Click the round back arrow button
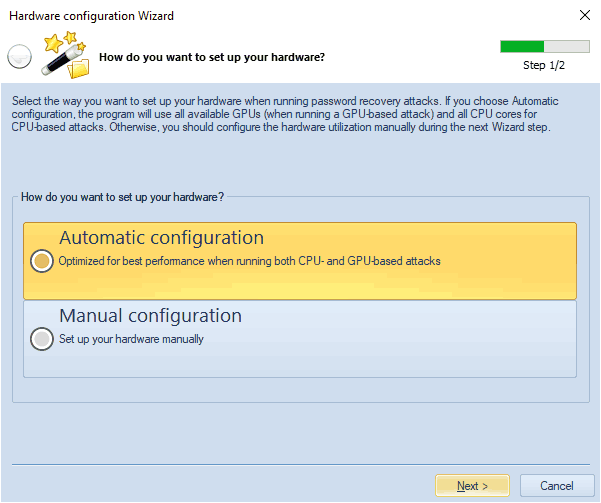 pos(19,56)
